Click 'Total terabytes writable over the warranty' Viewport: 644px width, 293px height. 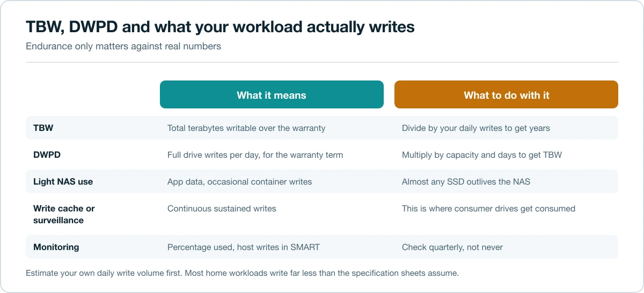tap(246, 128)
